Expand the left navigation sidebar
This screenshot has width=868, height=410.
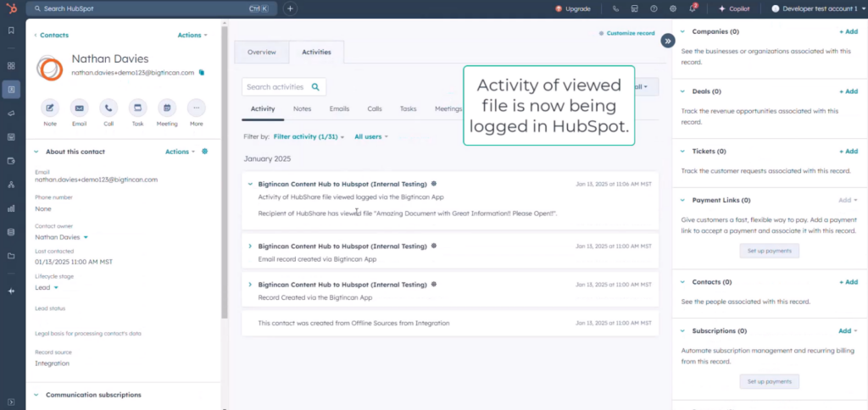(11, 402)
